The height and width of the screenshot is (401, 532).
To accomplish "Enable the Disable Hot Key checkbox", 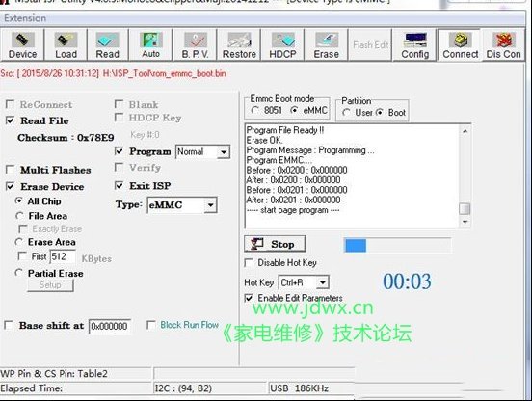I will 249,262.
